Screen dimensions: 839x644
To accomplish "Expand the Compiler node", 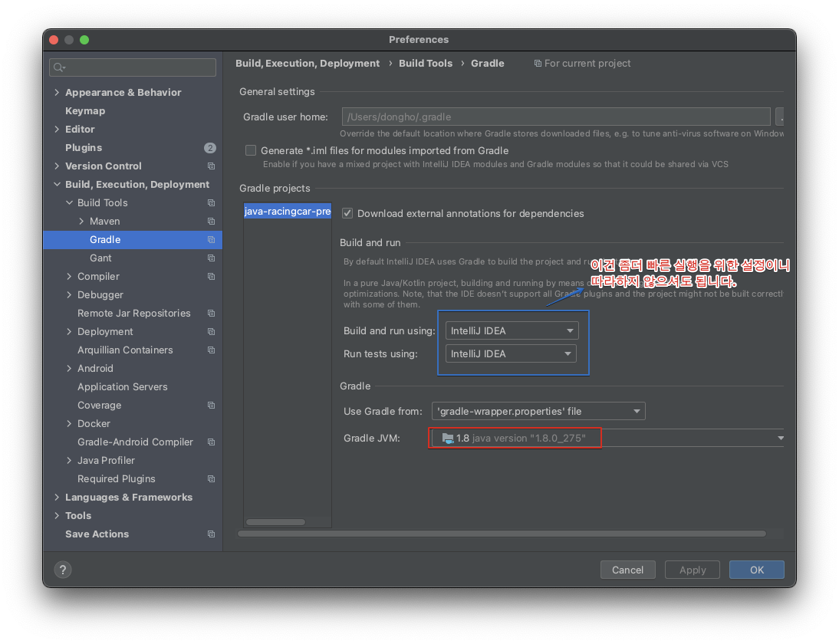I will tap(69, 277).
